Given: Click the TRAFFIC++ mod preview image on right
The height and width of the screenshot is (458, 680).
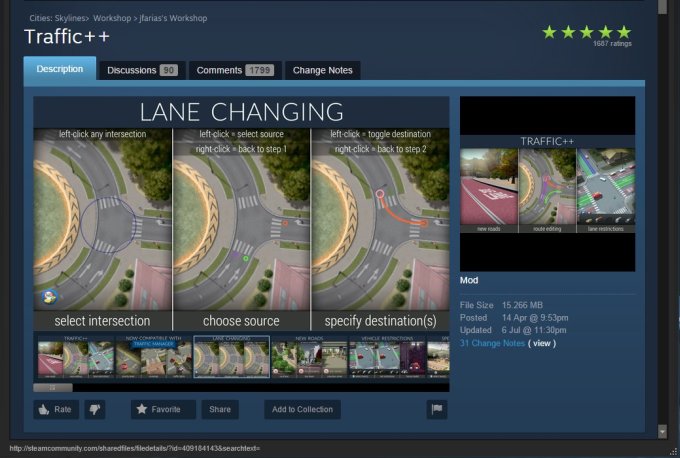Looking at the screenshot, I should point(547,184).
